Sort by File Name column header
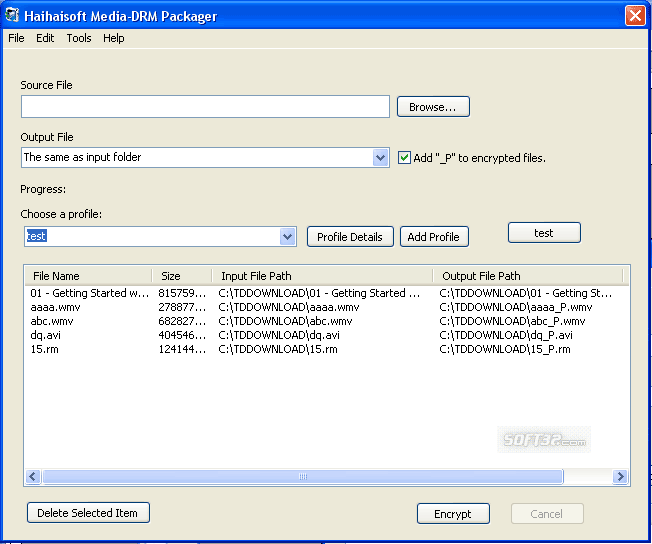This screenshot has width=652, height=544. point(88,276)
